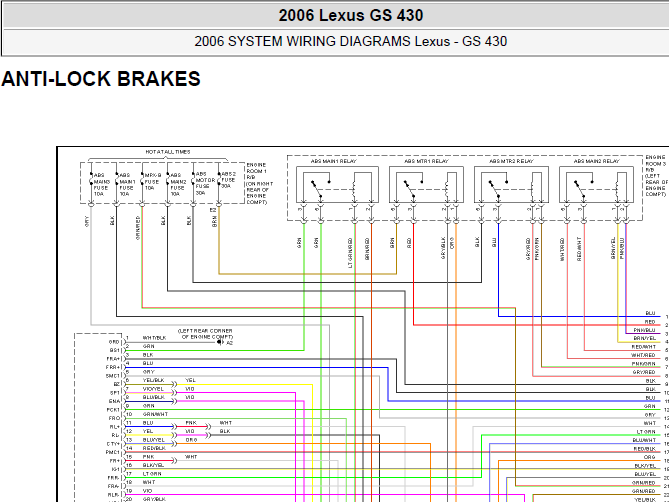The height and width of the screenshot is (502, 669).
Task: Click the horizontal 'PNK/BLU' label at right pin 3
Action: (644, 330)
